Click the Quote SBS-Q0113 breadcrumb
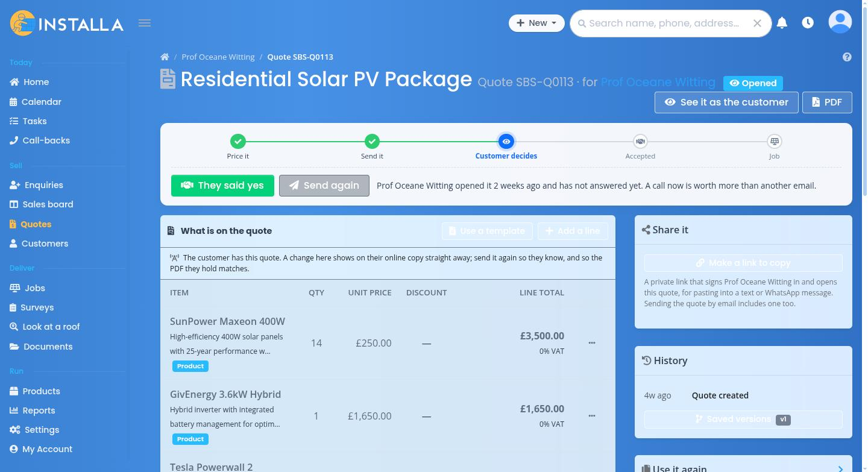This screenshot has height=472, width=868. click(x=300, y=57)
